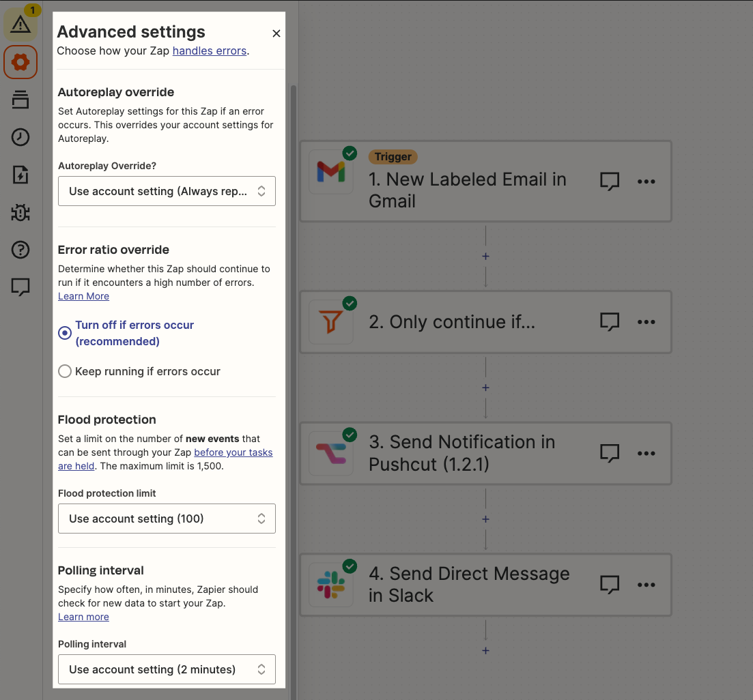Click Learn more under Polling interval
This screenshot has height=700, width=753.
tap(83, 617)
